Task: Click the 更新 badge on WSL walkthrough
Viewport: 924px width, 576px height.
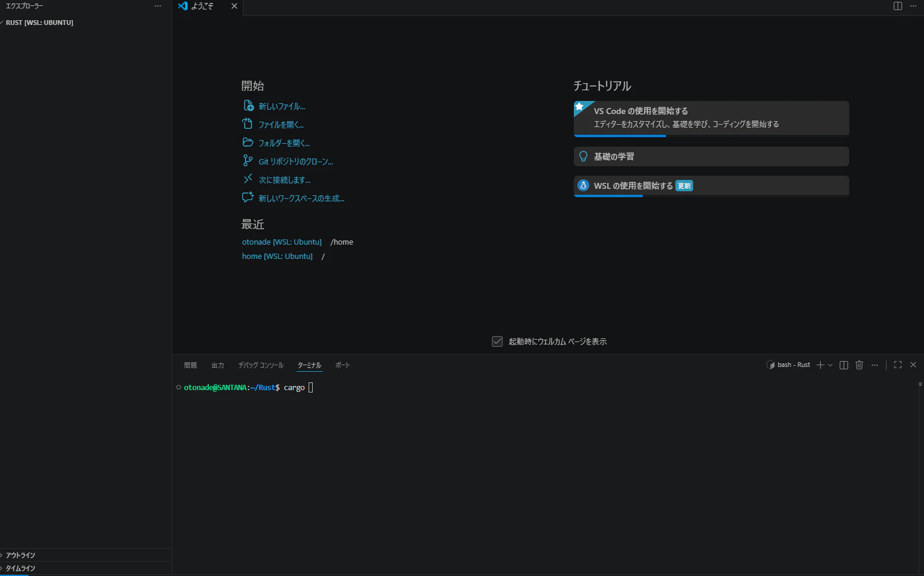Action: [x=684, y=186]
